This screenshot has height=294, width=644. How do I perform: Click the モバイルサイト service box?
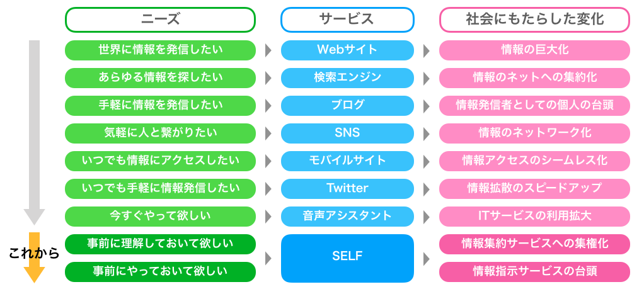[347, 161]
